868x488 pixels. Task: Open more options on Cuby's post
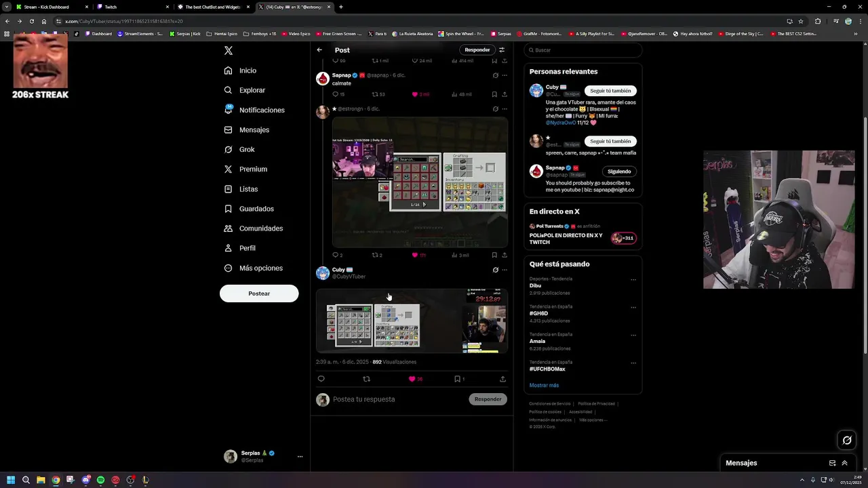click(x=504, y=270)
